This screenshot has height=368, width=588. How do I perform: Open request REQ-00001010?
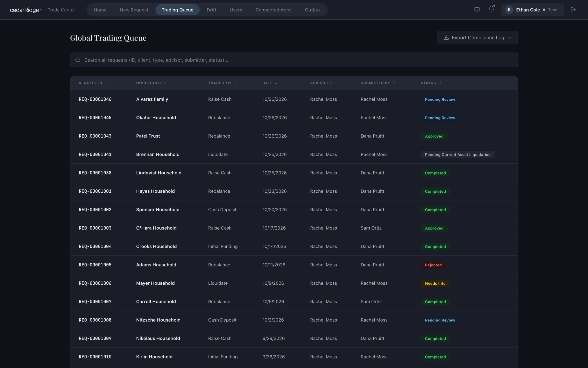point(95,357)
